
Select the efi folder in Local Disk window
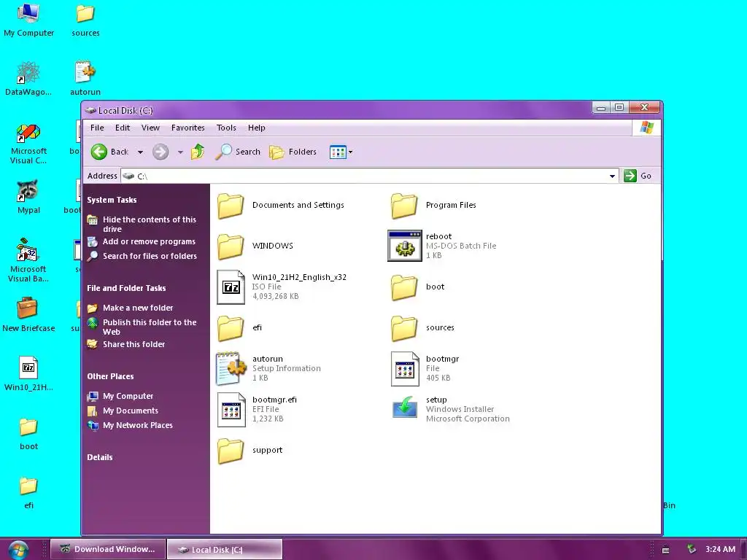240,328
